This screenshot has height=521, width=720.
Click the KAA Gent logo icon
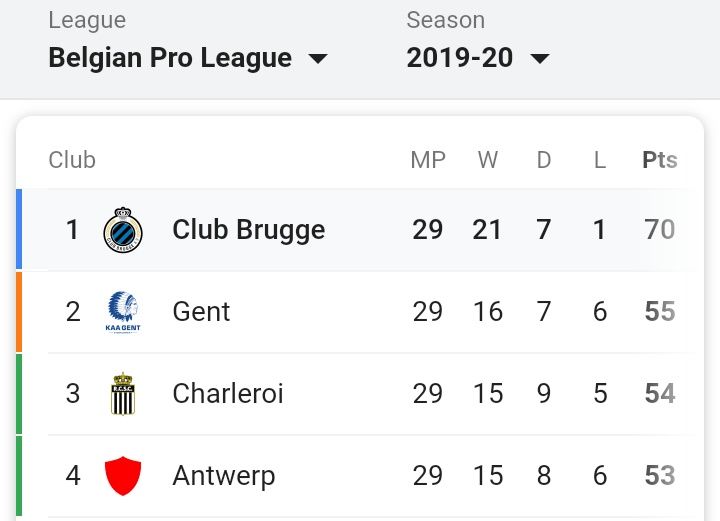123,312
